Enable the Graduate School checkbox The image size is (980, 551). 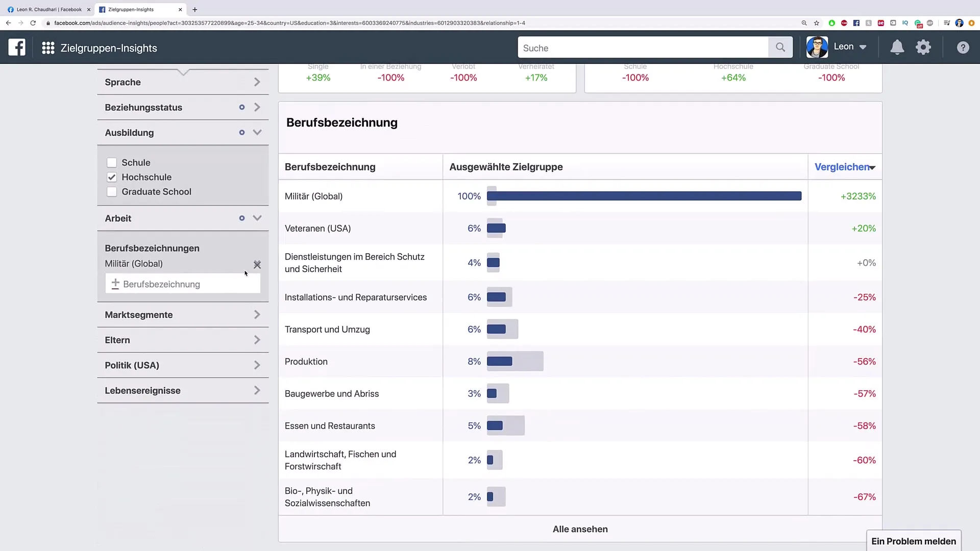tap(112, 191)
